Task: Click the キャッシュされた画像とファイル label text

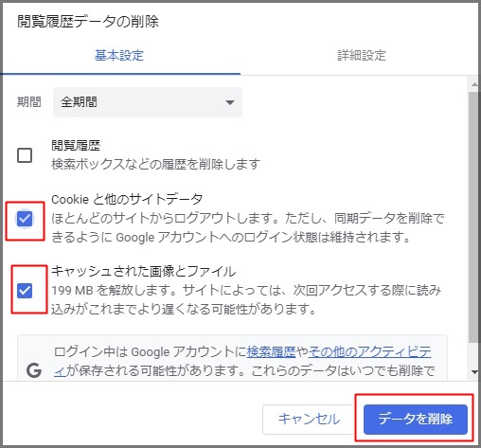Action: [x=144, y=271]
